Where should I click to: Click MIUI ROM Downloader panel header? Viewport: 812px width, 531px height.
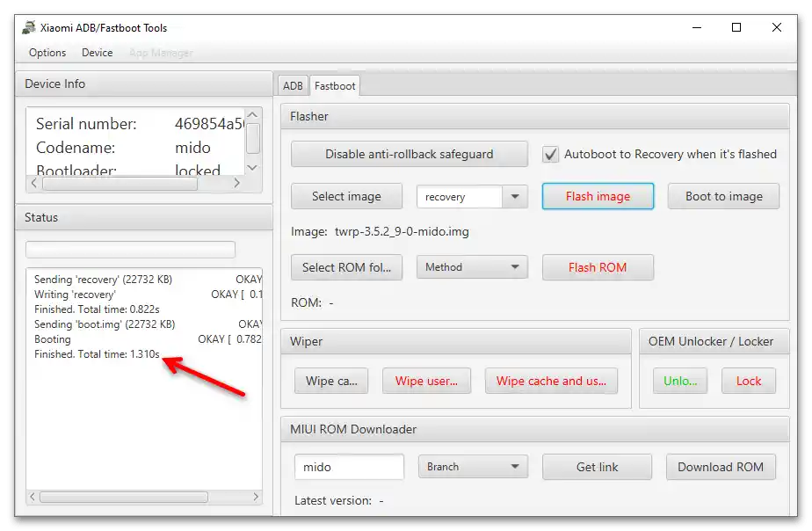tap(535, 429)
